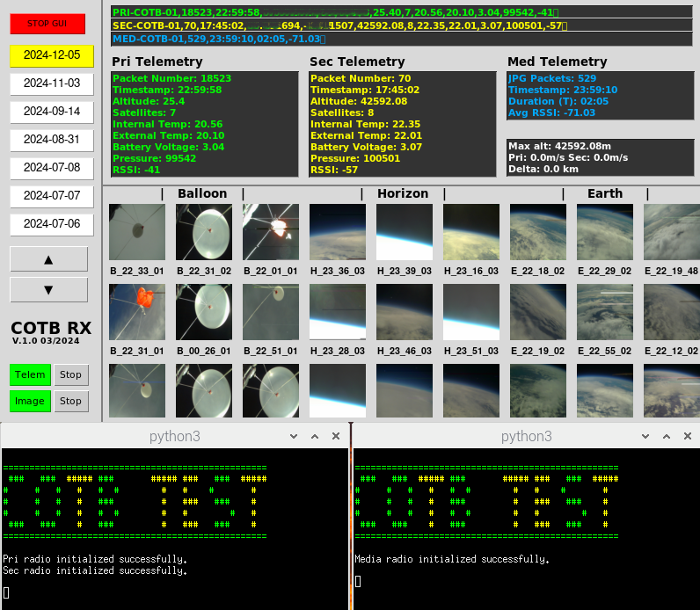Viewport: 700px width, 610px height.
Task: Choose the 2024-08-31 date
Action: 52,140
